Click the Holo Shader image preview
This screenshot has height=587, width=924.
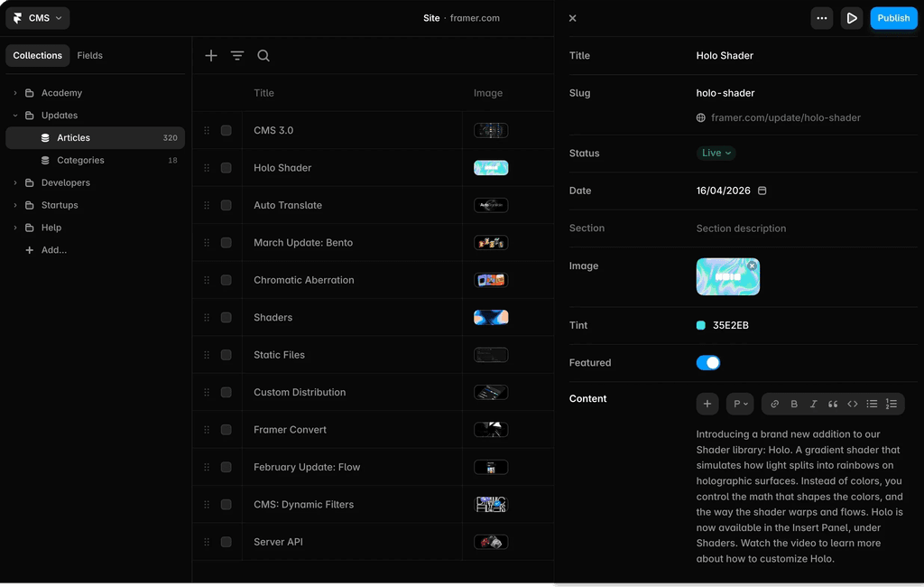point(728,276)
